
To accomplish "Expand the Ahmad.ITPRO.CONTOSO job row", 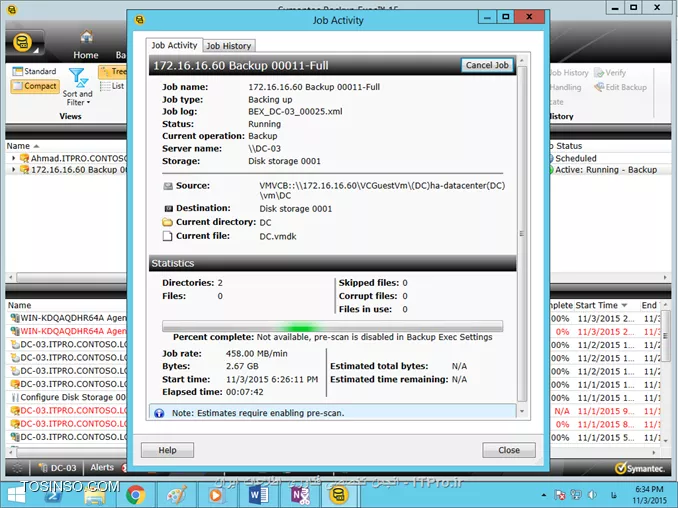I will point(13,158).
